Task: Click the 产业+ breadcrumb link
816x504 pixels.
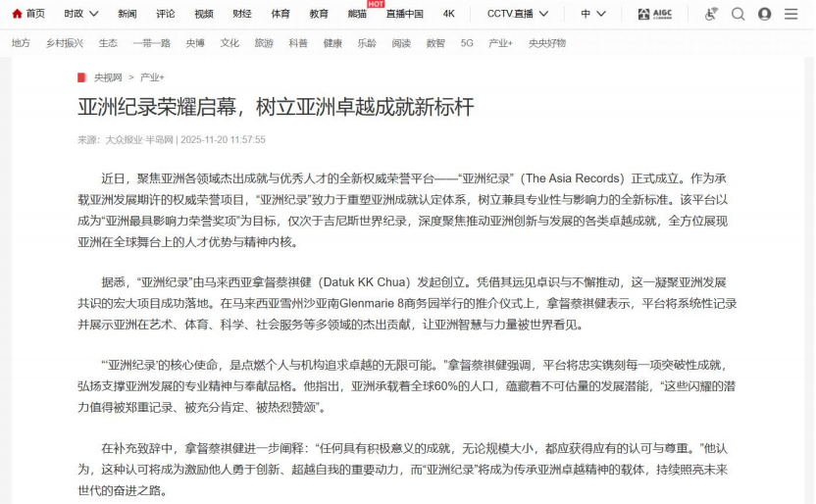Action: tap(152, 76)
